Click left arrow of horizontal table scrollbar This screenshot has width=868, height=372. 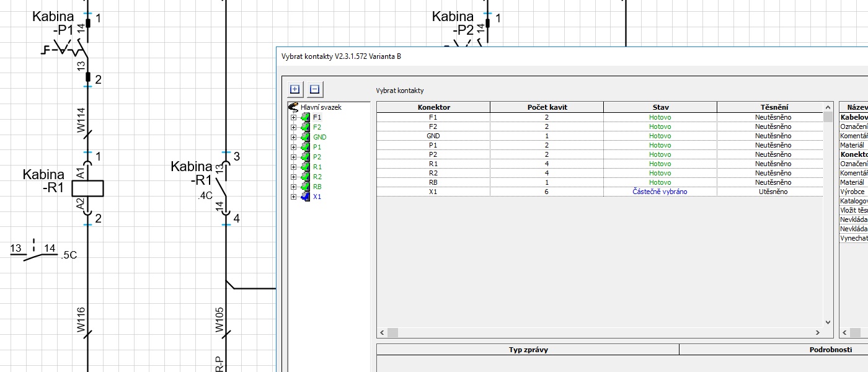pos(383,333)
